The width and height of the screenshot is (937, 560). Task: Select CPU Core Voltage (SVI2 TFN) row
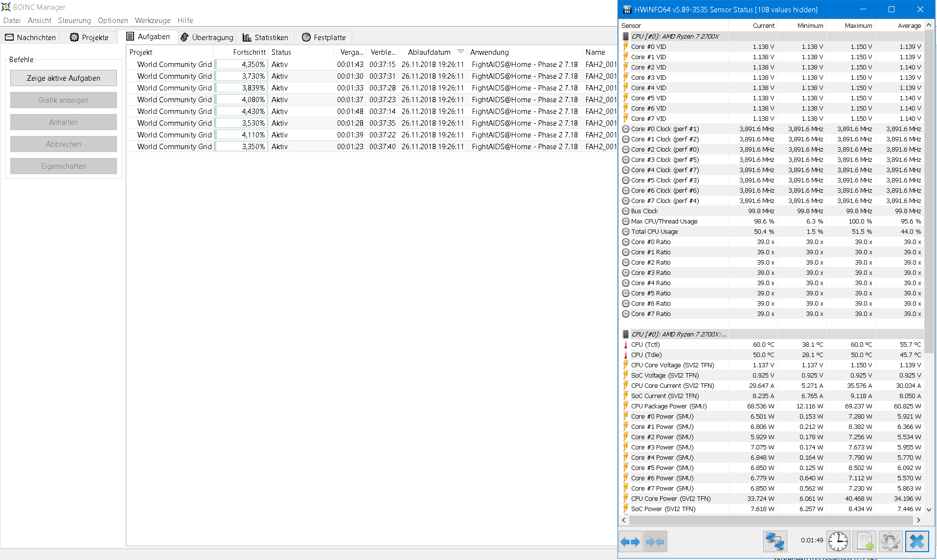click(x=772, y=365)
